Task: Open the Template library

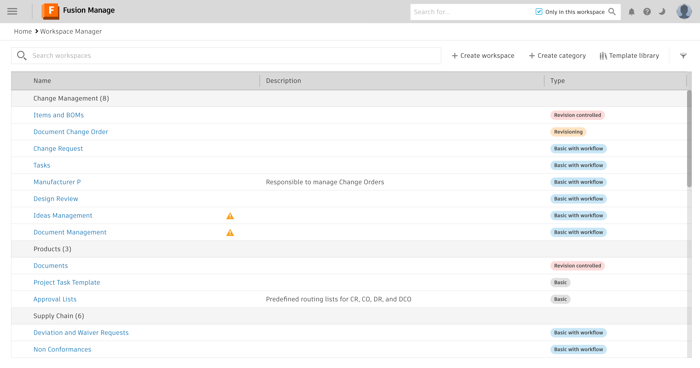Action: [629, 56]
